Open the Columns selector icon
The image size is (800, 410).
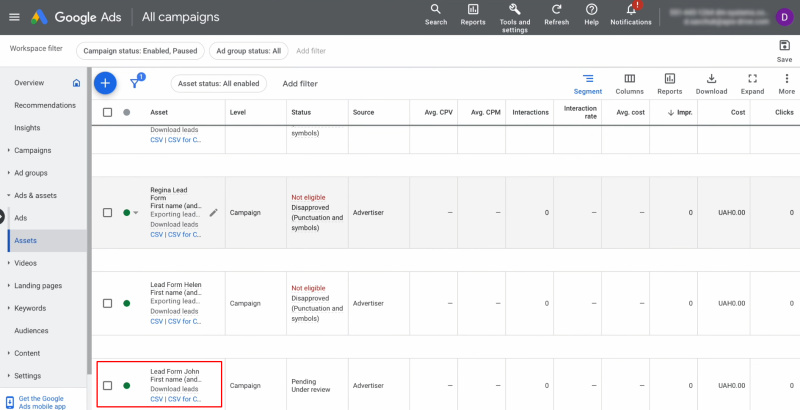point(629,79)
